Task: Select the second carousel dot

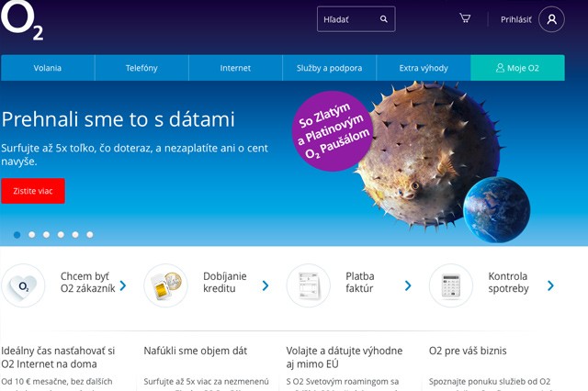Action: (x=32, y=234)
